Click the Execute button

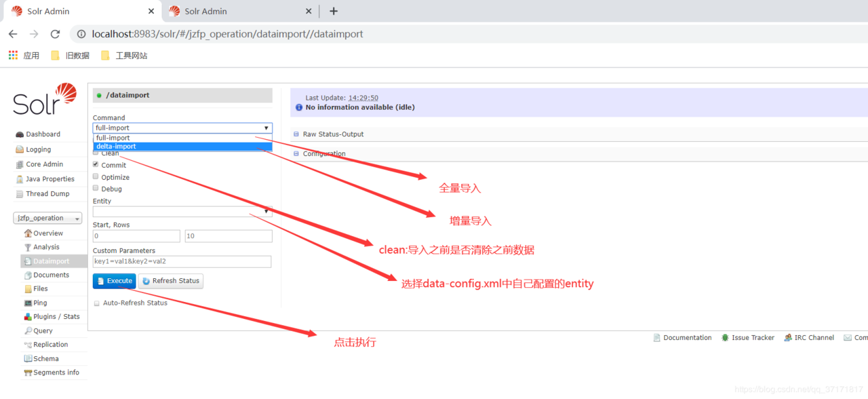[114, 280]
